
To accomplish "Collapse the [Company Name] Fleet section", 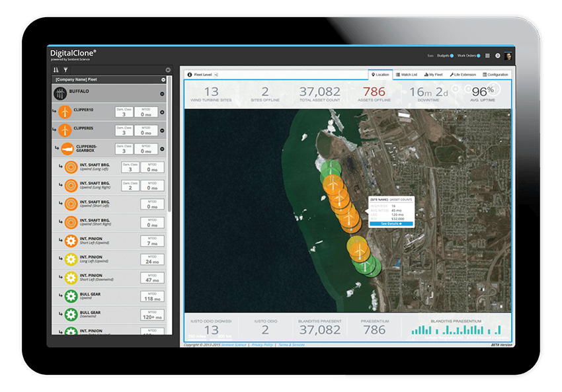I will point(163,79).
